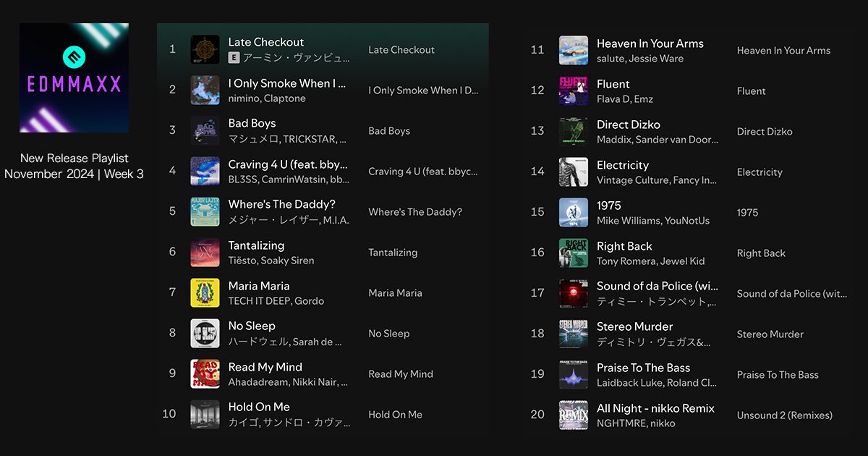
Task: Select artist line Tiësto, Soaky Siren
Action: [x=271, y=261]
